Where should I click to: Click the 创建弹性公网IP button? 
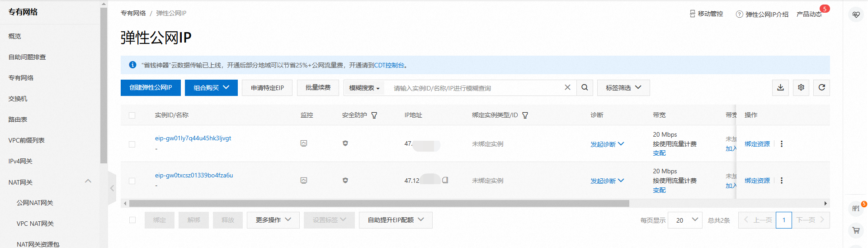(151, 88)
